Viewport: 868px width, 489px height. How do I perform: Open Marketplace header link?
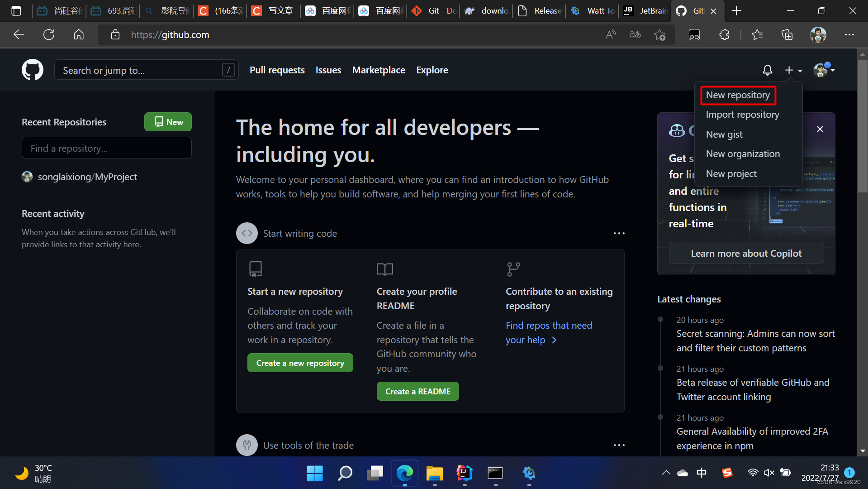379,70
